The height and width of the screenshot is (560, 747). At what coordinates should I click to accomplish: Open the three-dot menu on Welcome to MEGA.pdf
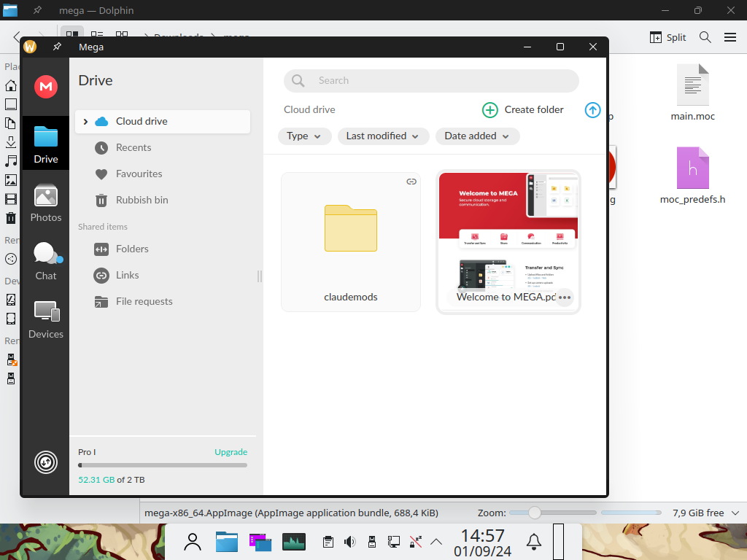coord(565,297)
